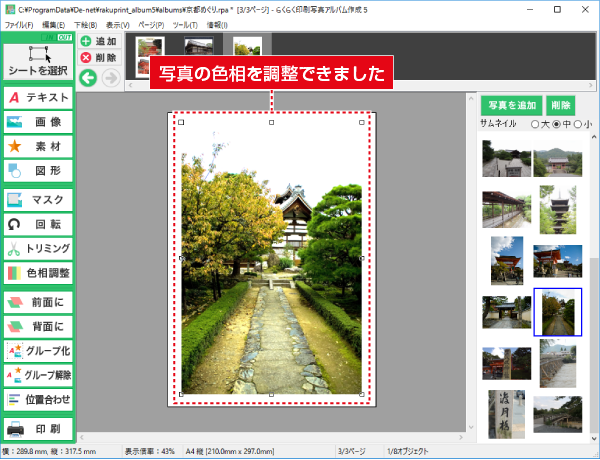Select the red temple with mountain thumbnail
The height and width of the screenshot is (460, 600).
[x=558, y=158]
